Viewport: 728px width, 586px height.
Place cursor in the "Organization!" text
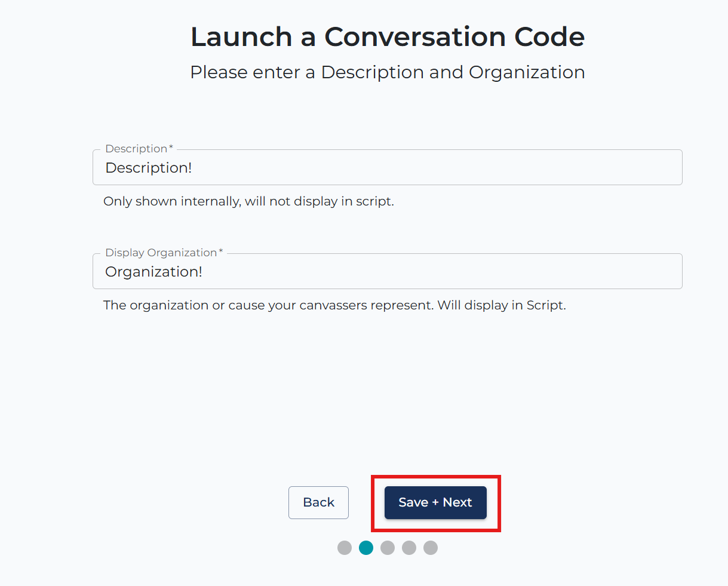[153, 272]
